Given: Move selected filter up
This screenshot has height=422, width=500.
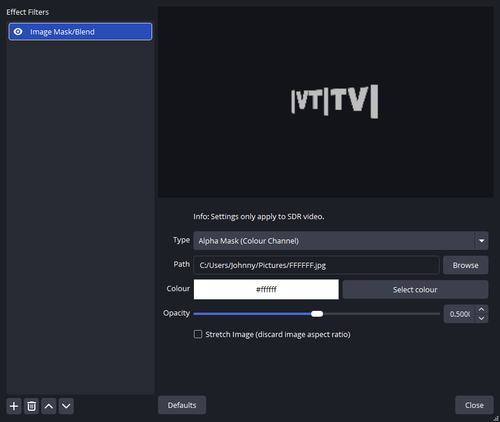Looking at the screenshot, I should 49,406.
